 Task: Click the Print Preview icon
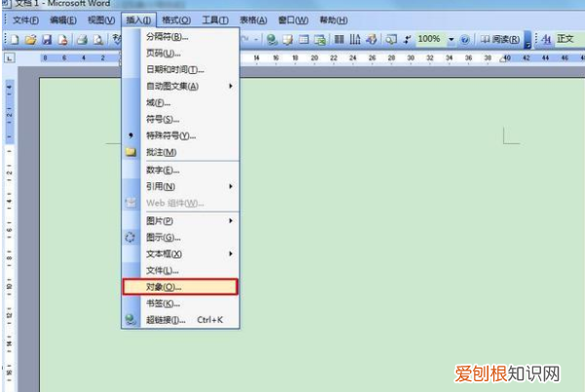click(98, 40)
